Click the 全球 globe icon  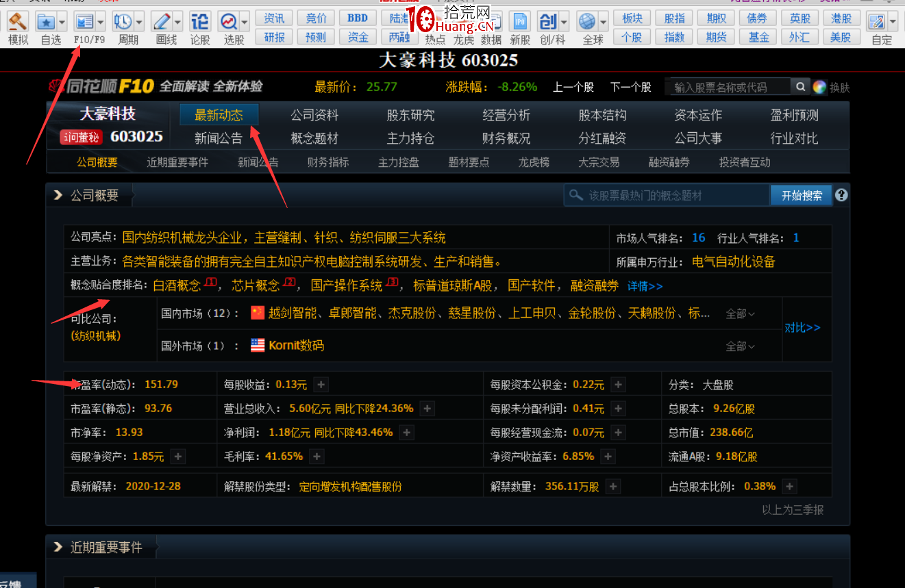[x=587, y=21]
